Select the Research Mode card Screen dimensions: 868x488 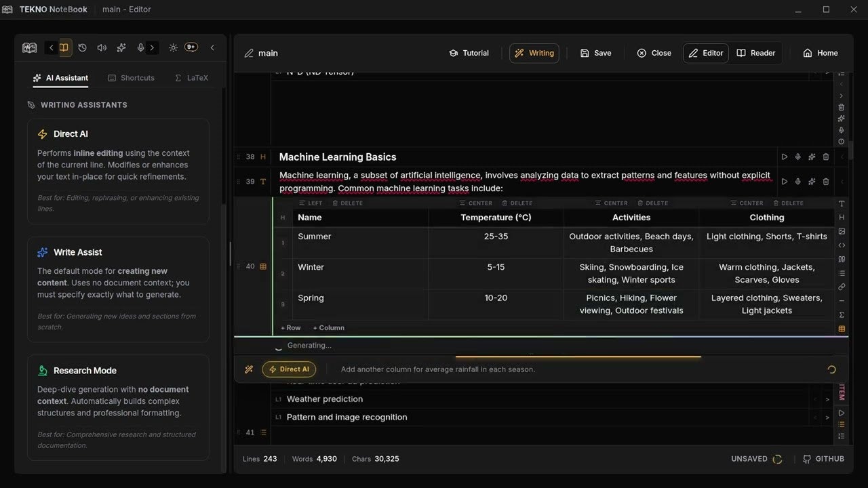coord(118,407)
